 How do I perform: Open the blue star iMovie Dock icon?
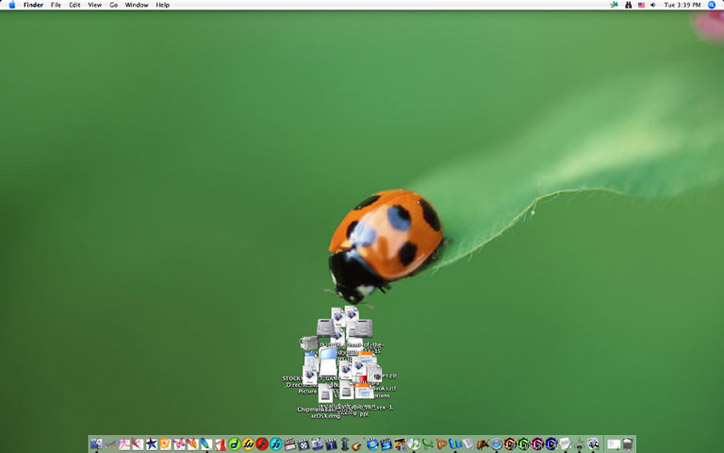pos(151,443)
